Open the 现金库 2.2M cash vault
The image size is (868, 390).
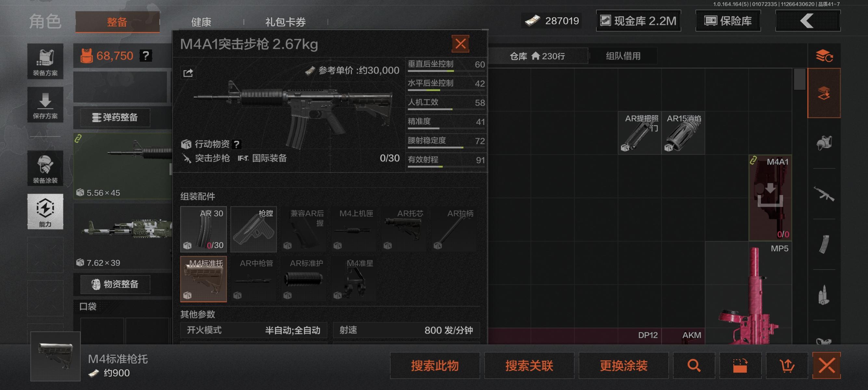pyautogui.click(x=638, y=21)
